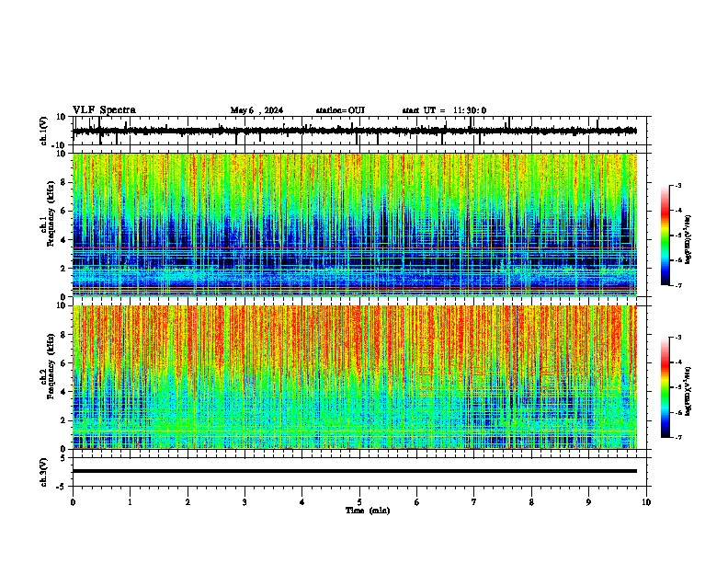Screen dimensions: 728x563
Task: Click the "8" kHz tick of ch.1 spectrogram
Action: click(64, 182)
